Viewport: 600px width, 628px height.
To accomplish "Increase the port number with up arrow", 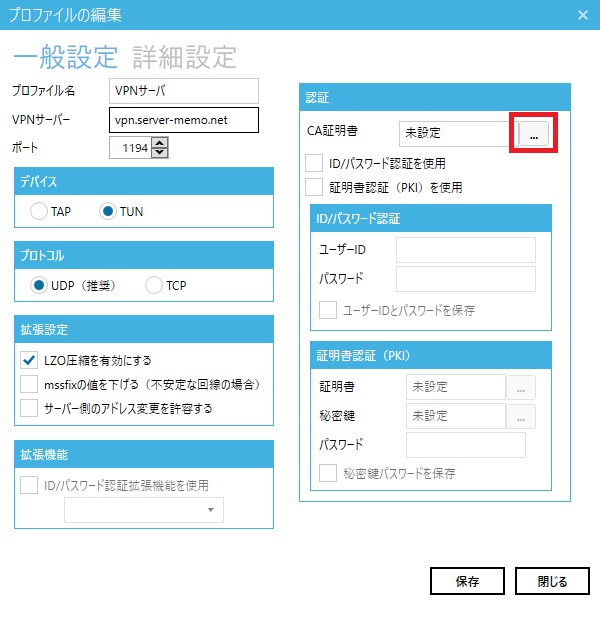I will coord(160,143).
